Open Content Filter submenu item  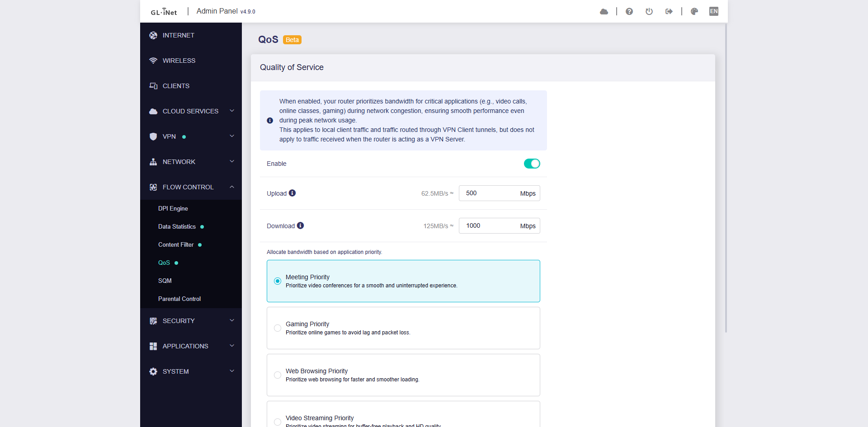tap(191, 244)
